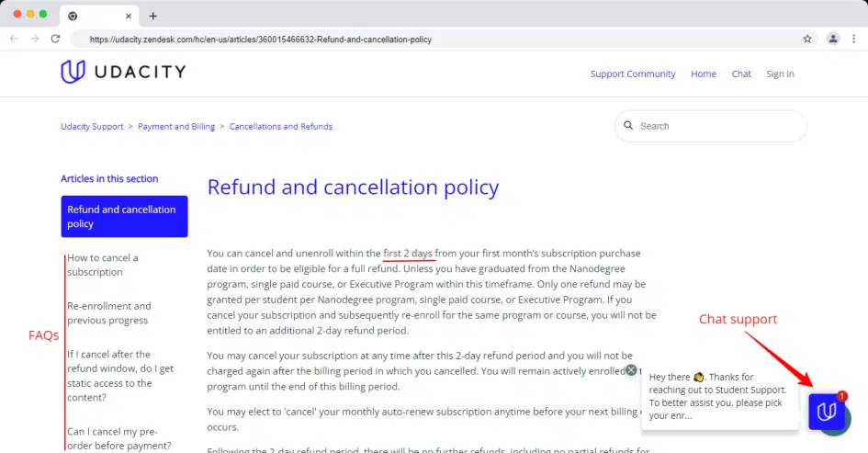The width and height of the screenshot is (868, 453).
Task: Select the Cancellations and Refunds breadcrumb
Action: [281, 127]
